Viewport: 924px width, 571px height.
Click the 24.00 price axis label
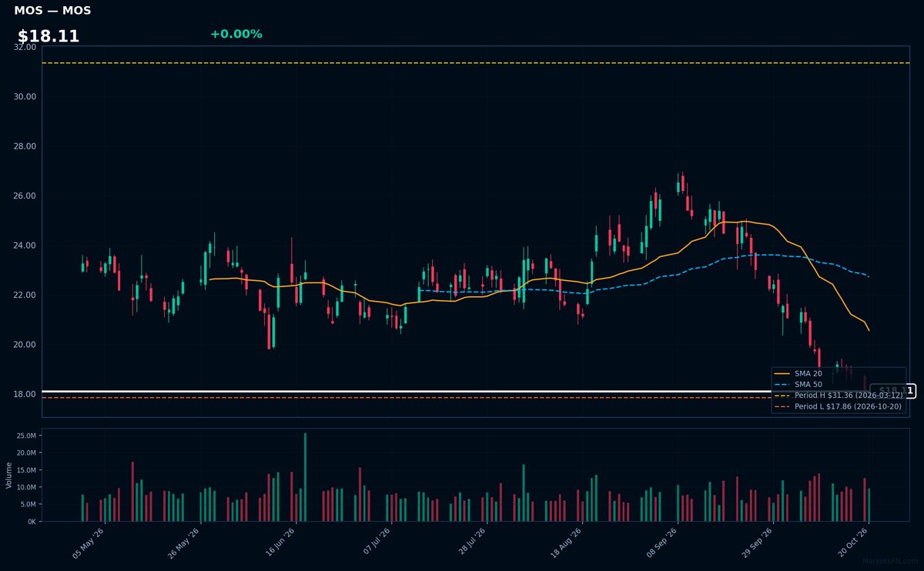pos(25,245)
